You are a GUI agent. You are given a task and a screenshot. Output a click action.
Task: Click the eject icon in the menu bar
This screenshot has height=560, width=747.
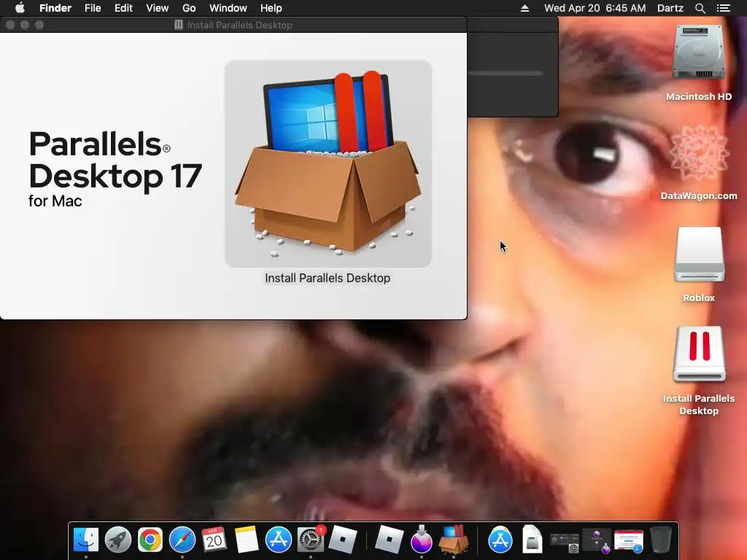(x=525, y=8)
